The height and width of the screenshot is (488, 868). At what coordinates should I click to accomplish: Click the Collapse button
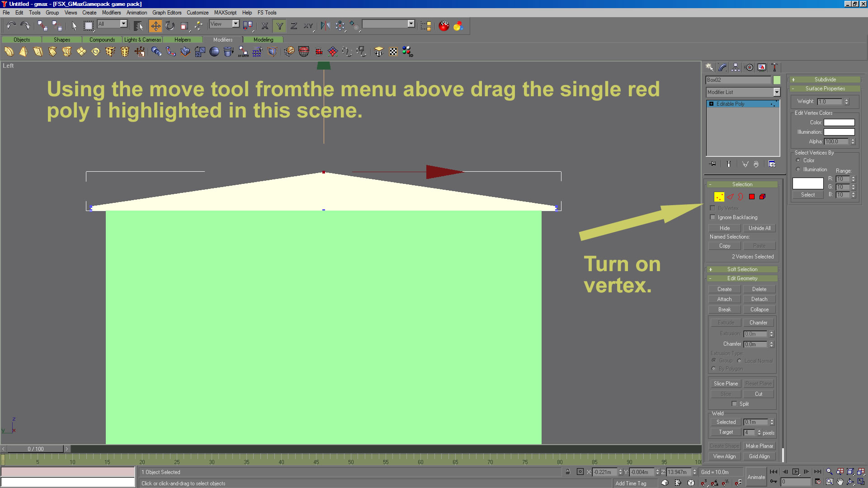coord(759,310)
